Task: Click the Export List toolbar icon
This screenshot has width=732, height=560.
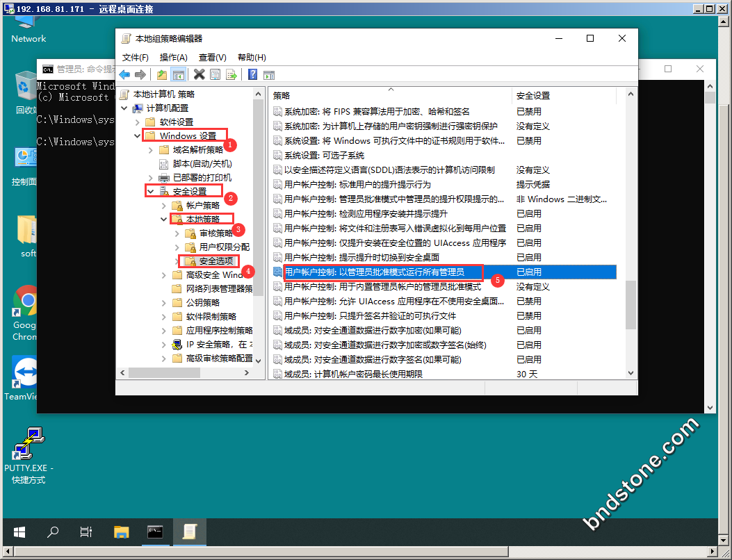Action: coord(231,75)
